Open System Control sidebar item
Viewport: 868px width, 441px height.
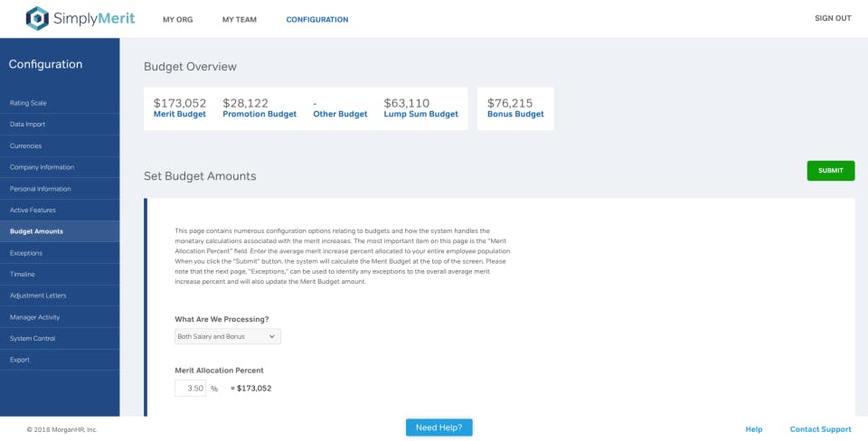coord(60,338)
